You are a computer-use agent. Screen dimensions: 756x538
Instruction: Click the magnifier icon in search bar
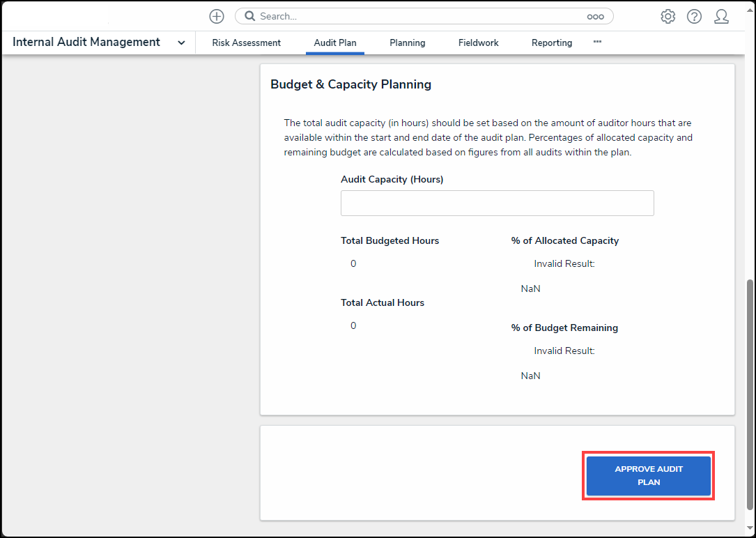point(249,16)
